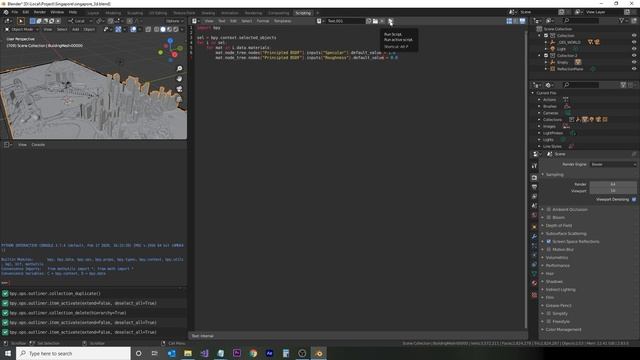The image size is (640, 360).
Task: Disable Screen Space Reflections checkbox
Action: pyautogui.click(x=549, y=242)
